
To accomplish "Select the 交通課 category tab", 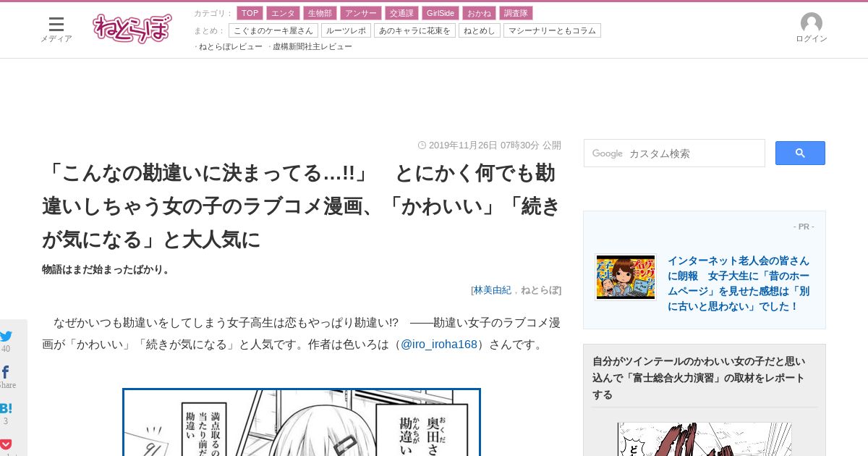I will click(x=401, y=13).
